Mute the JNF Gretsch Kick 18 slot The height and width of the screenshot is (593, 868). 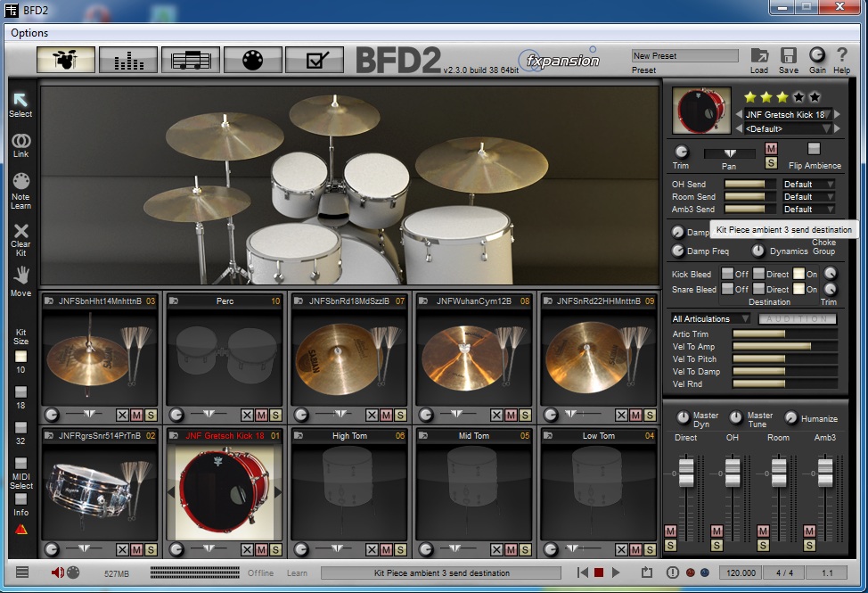261,549
